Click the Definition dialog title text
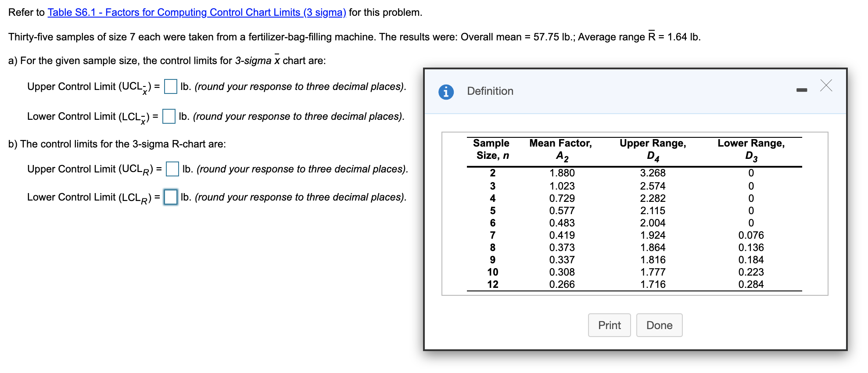This screenshot has height=373, width=868. coord(490,91)
